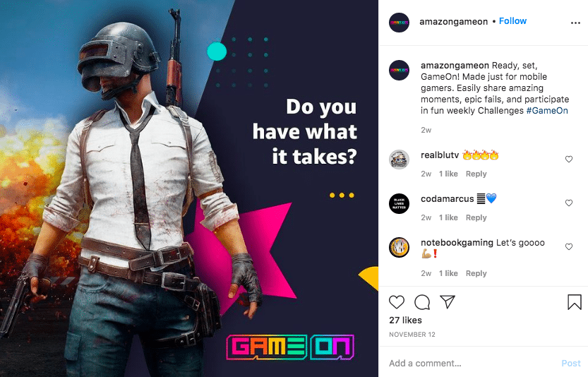This screenshot has height=377, width=588.
Task: Like codamarcus's comment heart
Action: (x=569, y=203)
